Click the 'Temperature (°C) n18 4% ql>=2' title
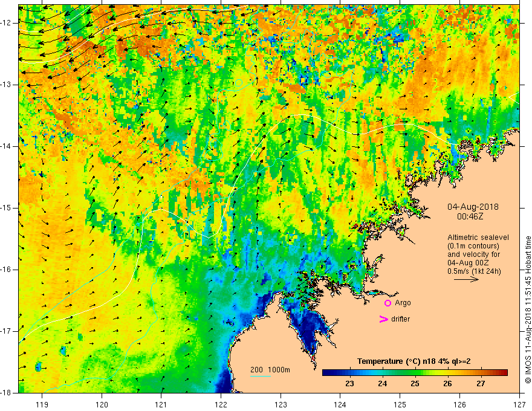The image size is (532, 411). point(414,361)
